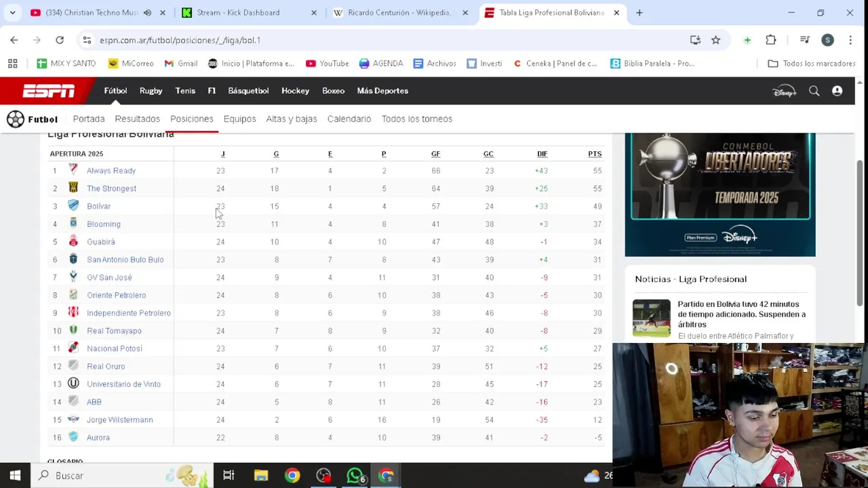Click Always Ready team crest
The width and height of the screenshot is (868, 488).
click(x=73, y=170)
